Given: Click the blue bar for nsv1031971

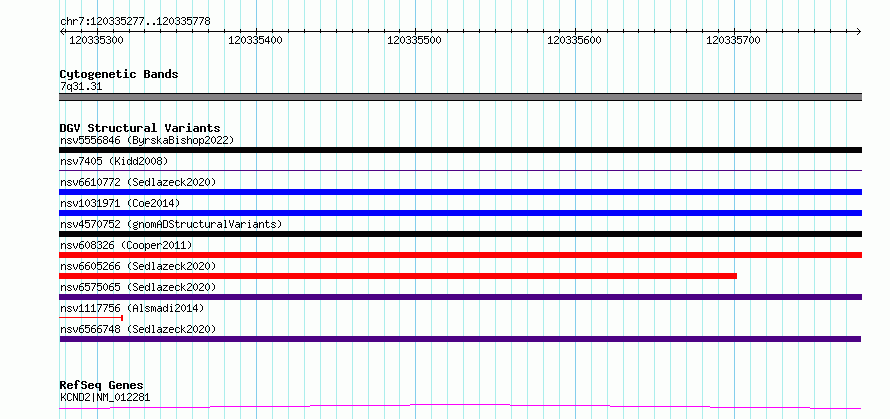Looking at the screenshot, I should (460, 213).
